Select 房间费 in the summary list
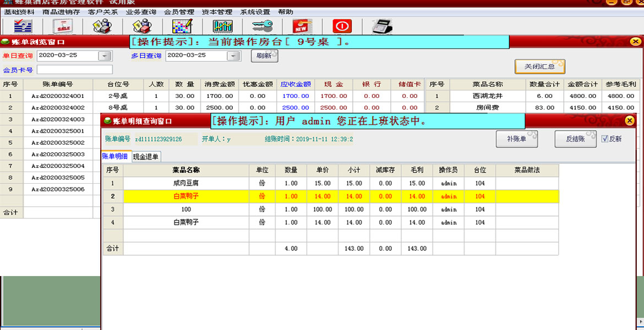 (488, 108)
